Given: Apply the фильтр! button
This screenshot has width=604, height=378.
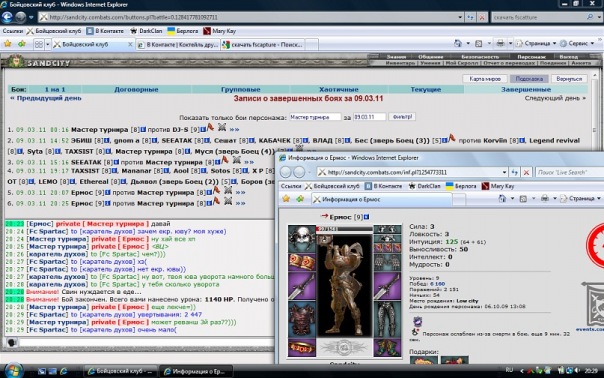Looking at the screenshot, I should point(402,117).
